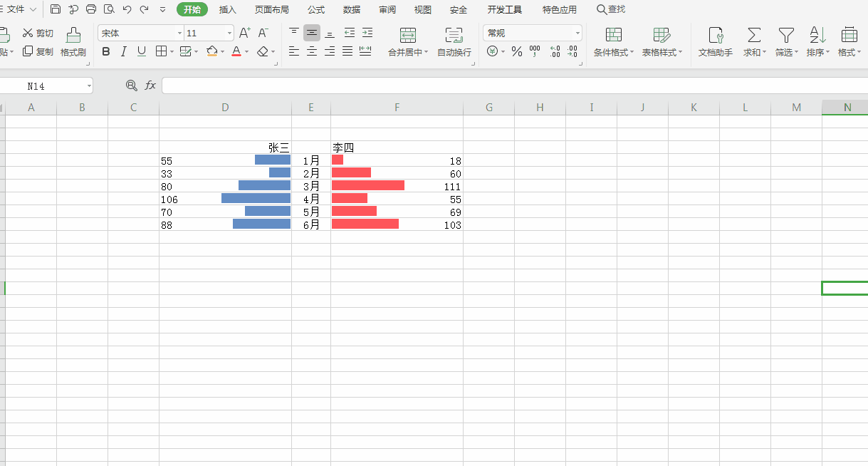This screenshot has height=466, width=868.
Task: Toggle Bold formatting
Action: [106, 51]
